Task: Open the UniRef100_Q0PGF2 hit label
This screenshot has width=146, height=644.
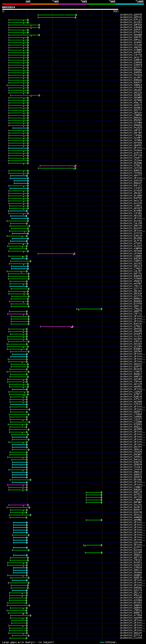Action: (131, 30)
